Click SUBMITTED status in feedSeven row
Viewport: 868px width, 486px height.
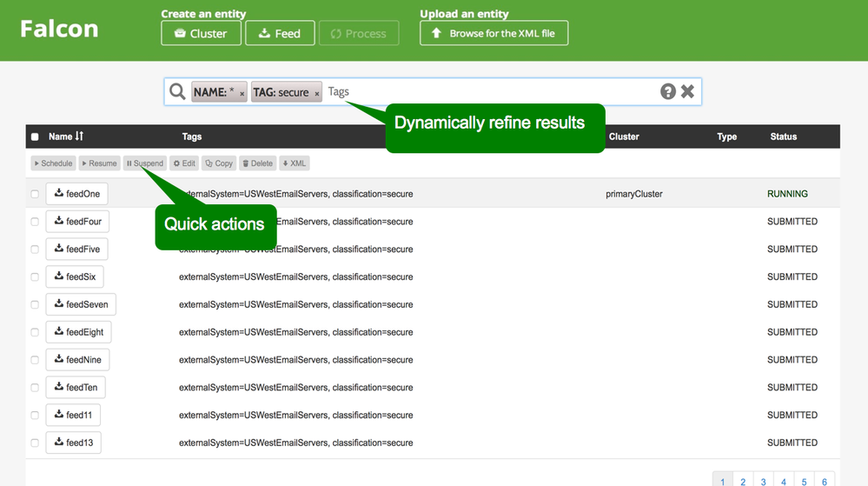pos(792,305)
